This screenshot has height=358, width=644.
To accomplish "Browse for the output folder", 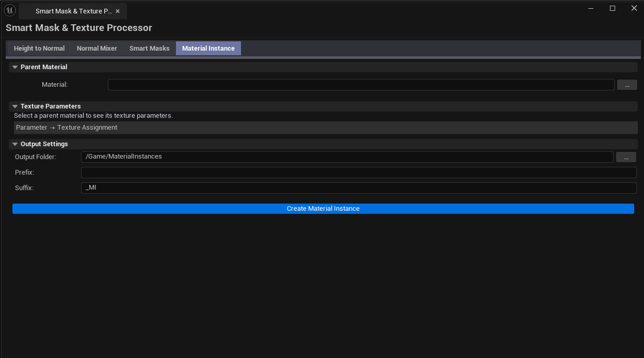I will pyautogui.click(x=626, y=157).
